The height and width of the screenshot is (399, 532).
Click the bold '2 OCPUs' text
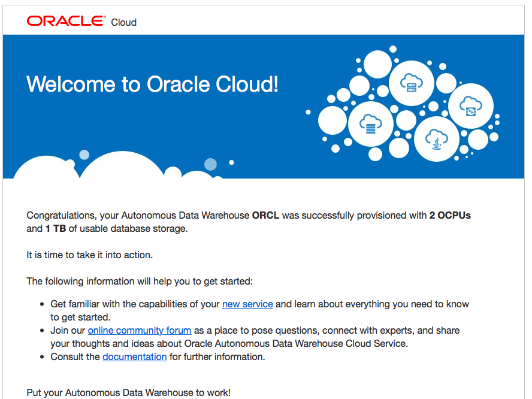point(450,216)
